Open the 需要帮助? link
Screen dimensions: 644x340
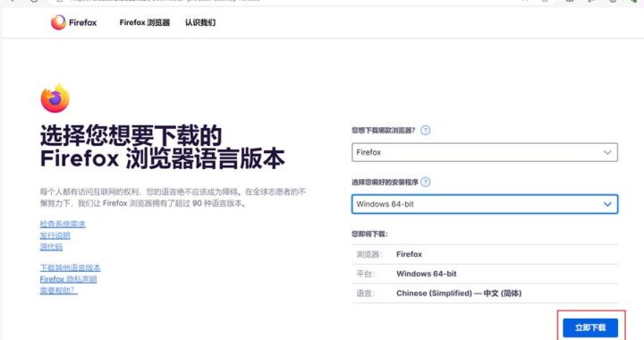[59, 290]
